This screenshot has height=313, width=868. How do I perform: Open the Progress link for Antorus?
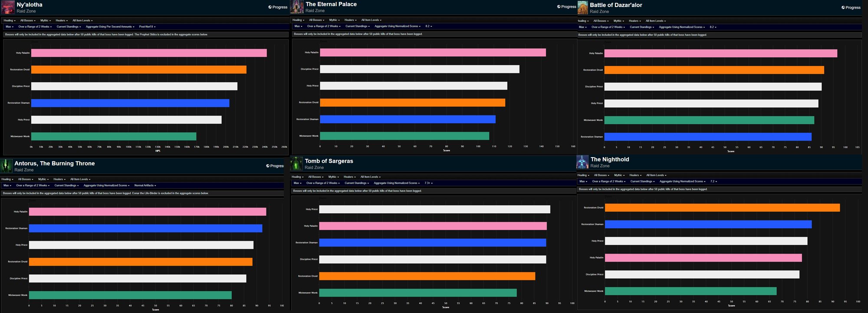pyautogui.click(x=275, y=166)
